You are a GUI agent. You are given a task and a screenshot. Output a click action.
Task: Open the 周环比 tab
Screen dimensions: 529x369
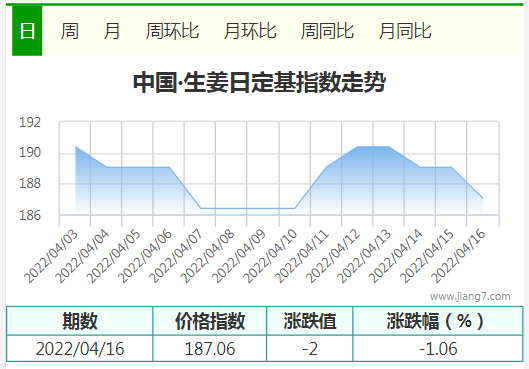click(172, 31)
